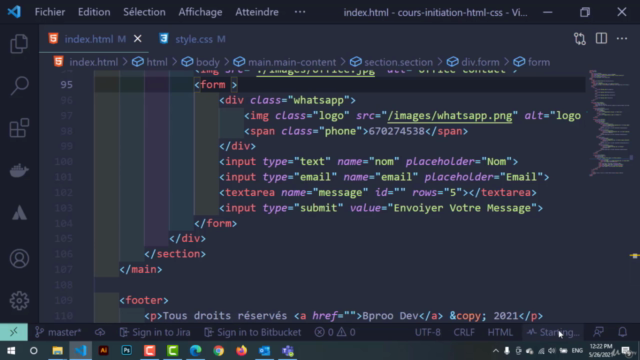Click the VS Code logo in the title bar

[14, 12]
